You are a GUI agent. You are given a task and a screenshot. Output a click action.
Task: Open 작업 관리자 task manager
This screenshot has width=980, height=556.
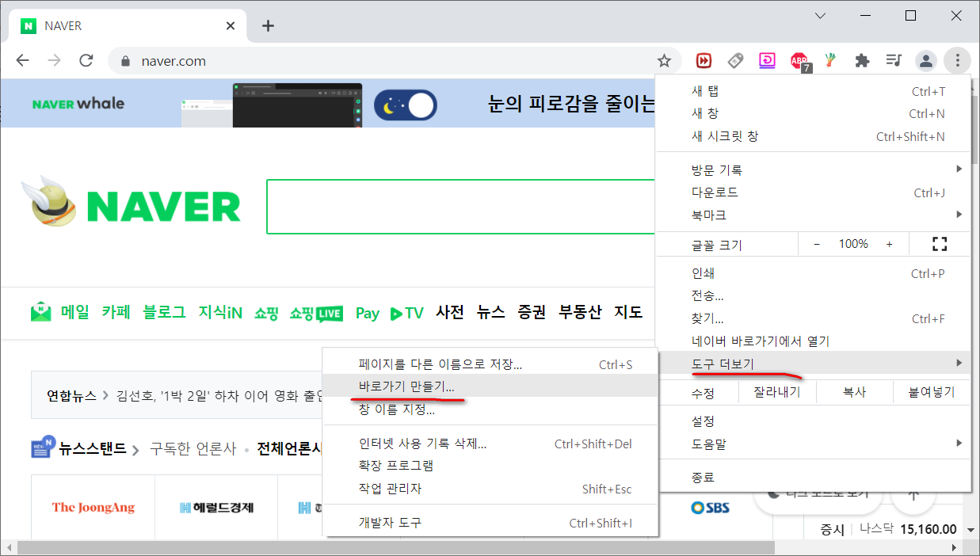[x=490, y=489]
